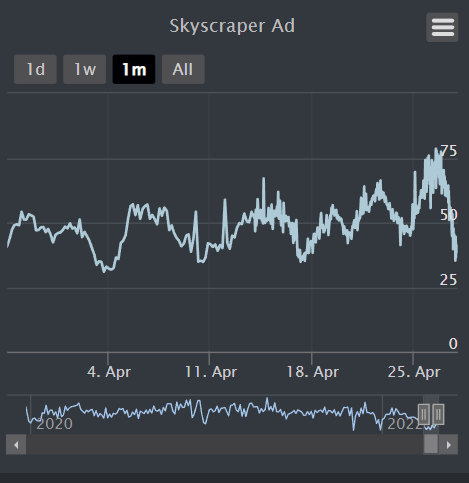Click the 18. Apr axis label
469x483 pixels.
tap(313, 372)
